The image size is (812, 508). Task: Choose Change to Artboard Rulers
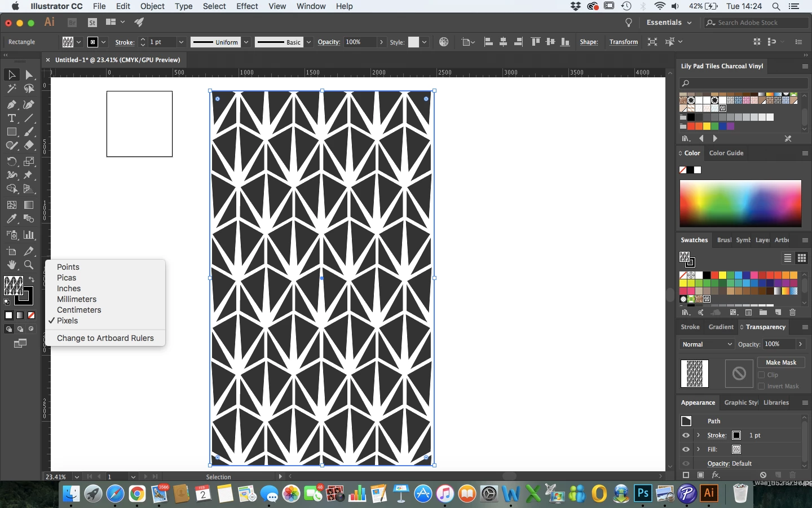click(105, 338)
